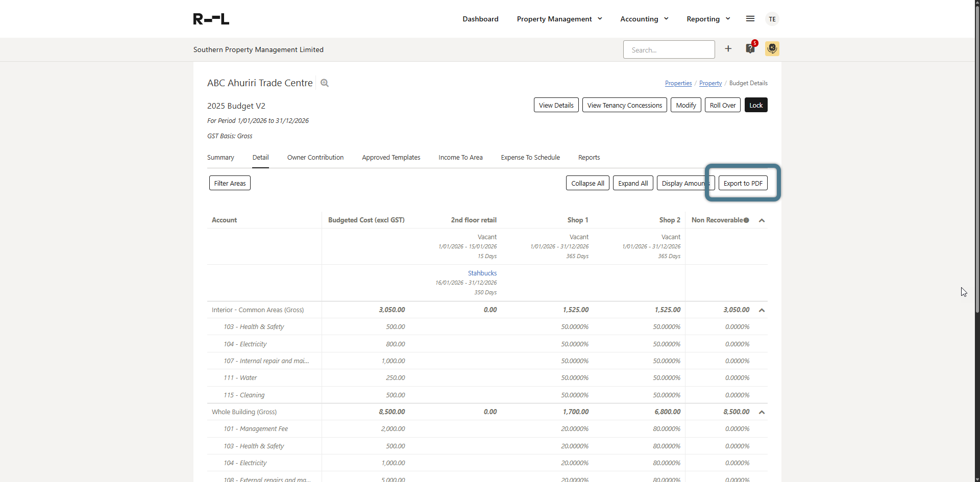The height and width of the screenshot is (482, 980).
Task: Click the Export to PDF button
Action: coord(743,183)
